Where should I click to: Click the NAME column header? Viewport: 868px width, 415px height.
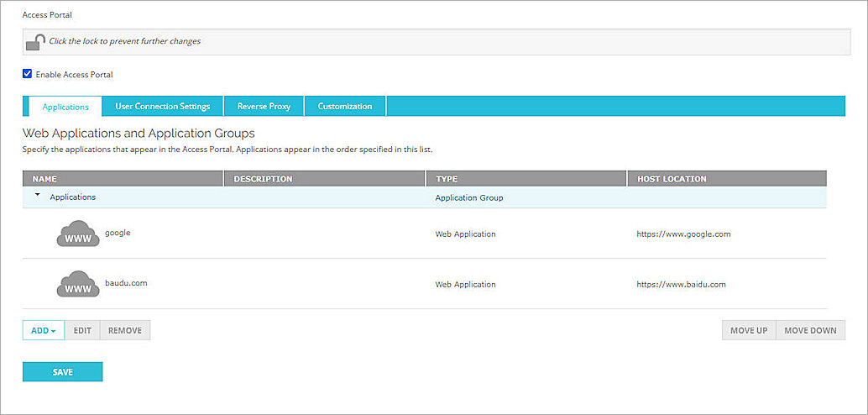click(x=123, y=179)
